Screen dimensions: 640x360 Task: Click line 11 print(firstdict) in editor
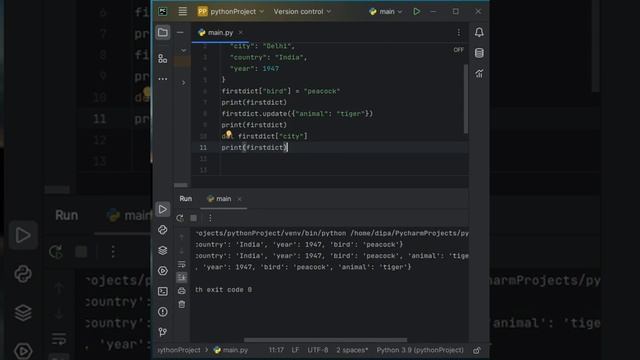pyautogui.click(x=255, y=147)
